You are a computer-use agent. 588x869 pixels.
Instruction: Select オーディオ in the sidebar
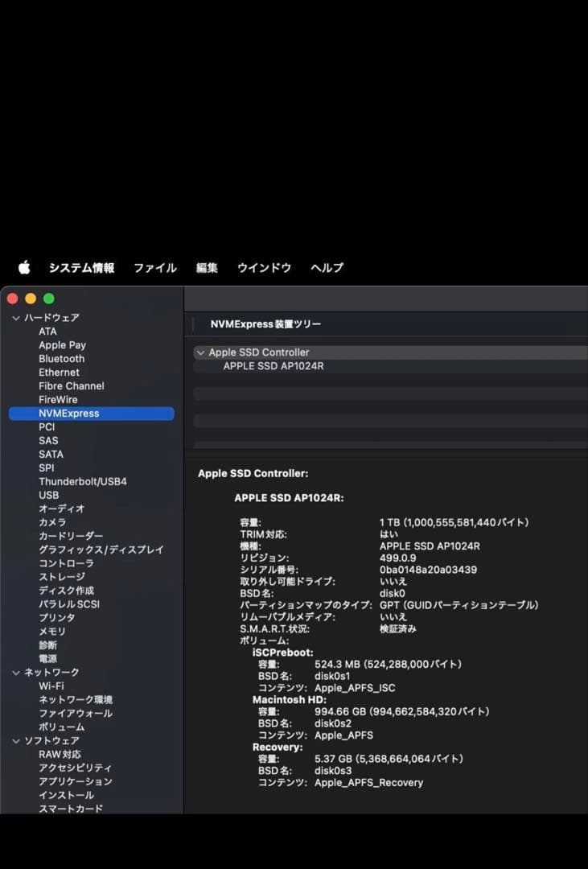61,509
